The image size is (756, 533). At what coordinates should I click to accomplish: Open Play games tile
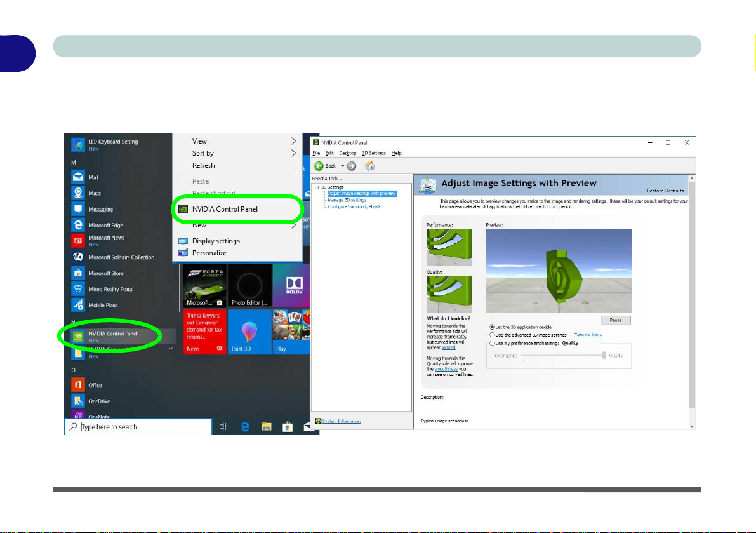click(291, 332)
